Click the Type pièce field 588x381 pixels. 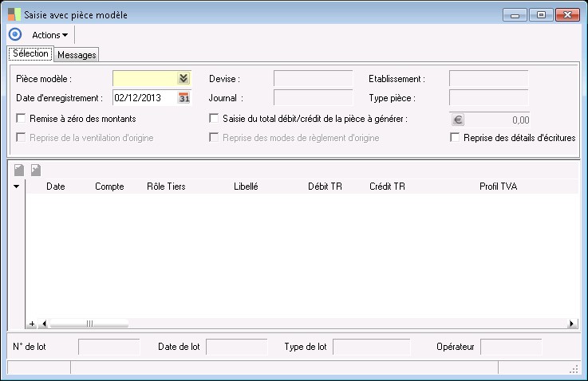488,98
